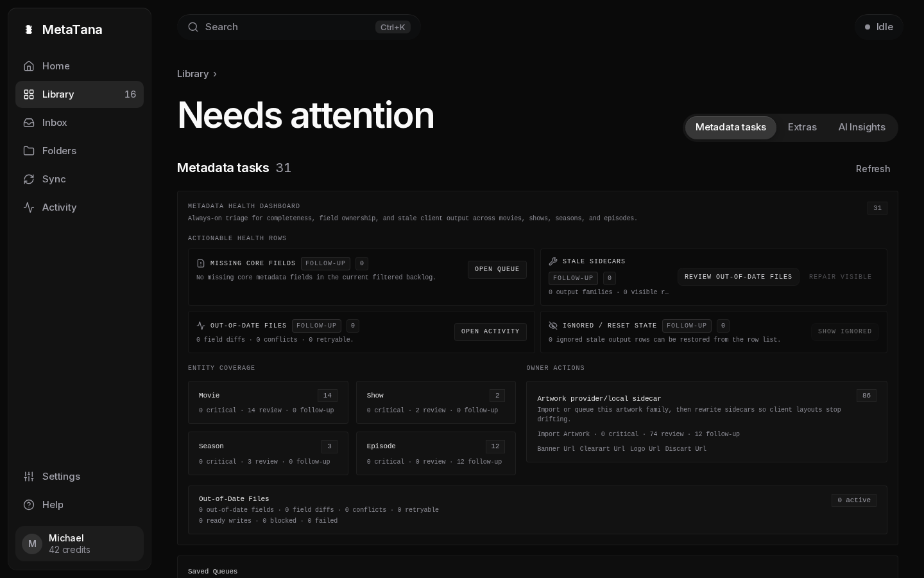The image size is (924, 578).
Task: Click the search magnifier icon
Action: (193, 27)
